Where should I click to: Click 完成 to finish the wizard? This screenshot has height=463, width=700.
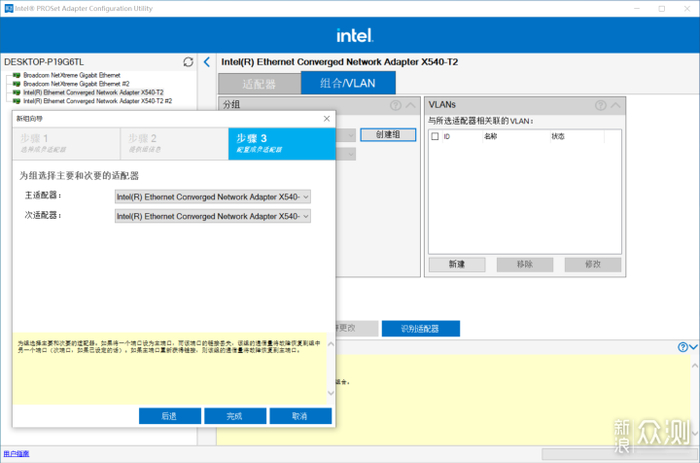tap(235, 416)
